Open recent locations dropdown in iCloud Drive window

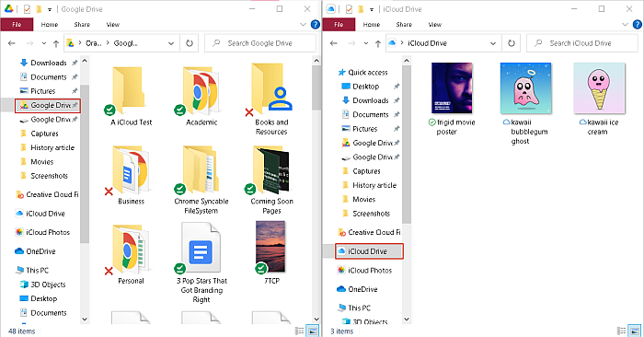tap(366, 43)
